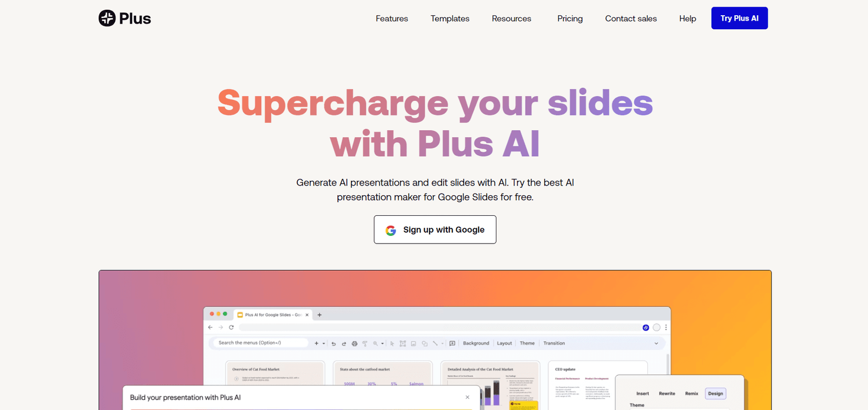Screen dimensions: 868x410
Task: Click the Build your presentation with Plus AI title
Action: (186, 398)
